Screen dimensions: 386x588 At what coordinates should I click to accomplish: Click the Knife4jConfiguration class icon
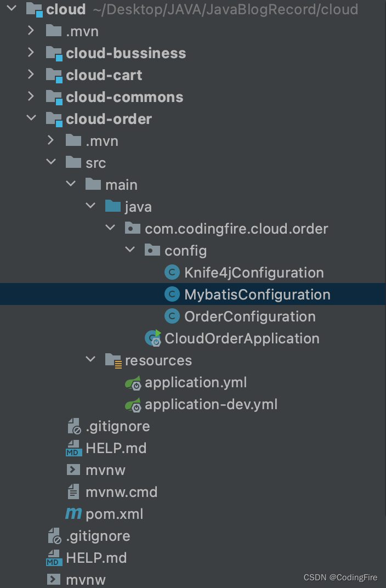coord(172,272)
